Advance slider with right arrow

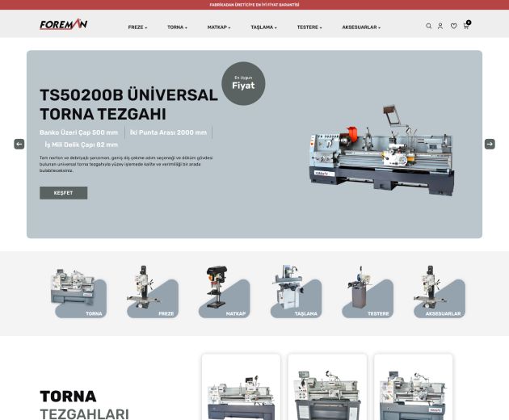coord(490,144)
